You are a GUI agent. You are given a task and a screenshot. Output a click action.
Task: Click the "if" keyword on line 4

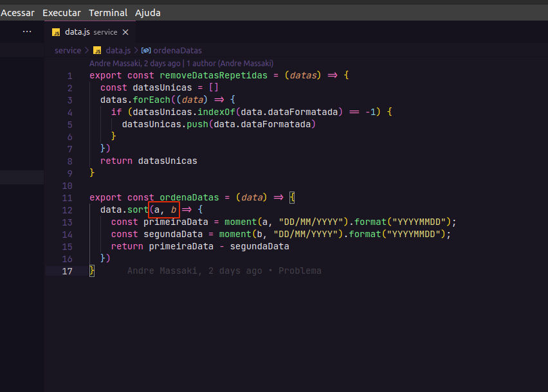(x=116, y=112)
